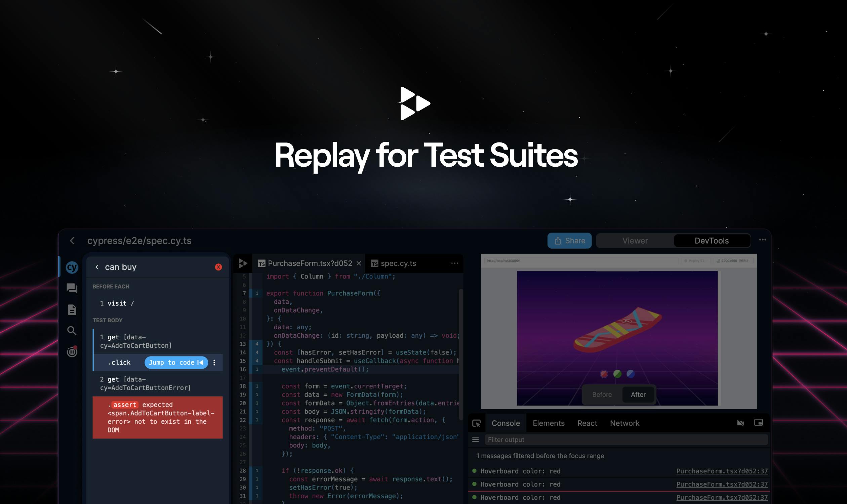
Task: Open the editor tabs overflow menu
Action: 454,263
